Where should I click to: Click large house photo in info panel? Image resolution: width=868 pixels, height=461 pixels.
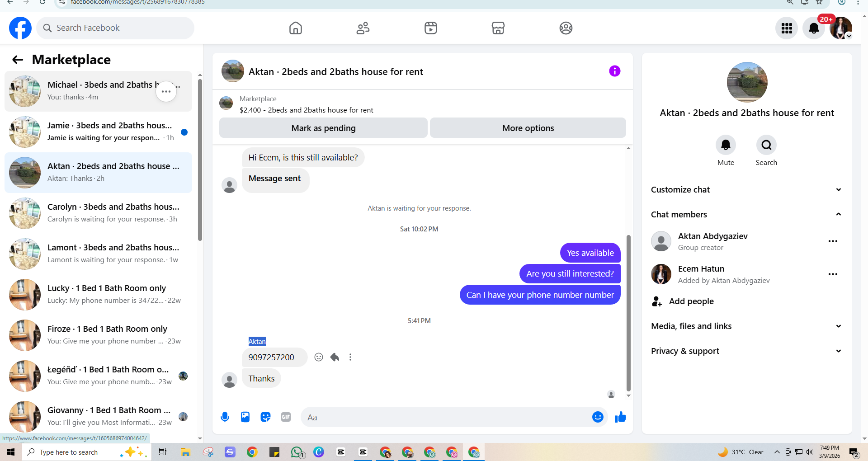747,82
